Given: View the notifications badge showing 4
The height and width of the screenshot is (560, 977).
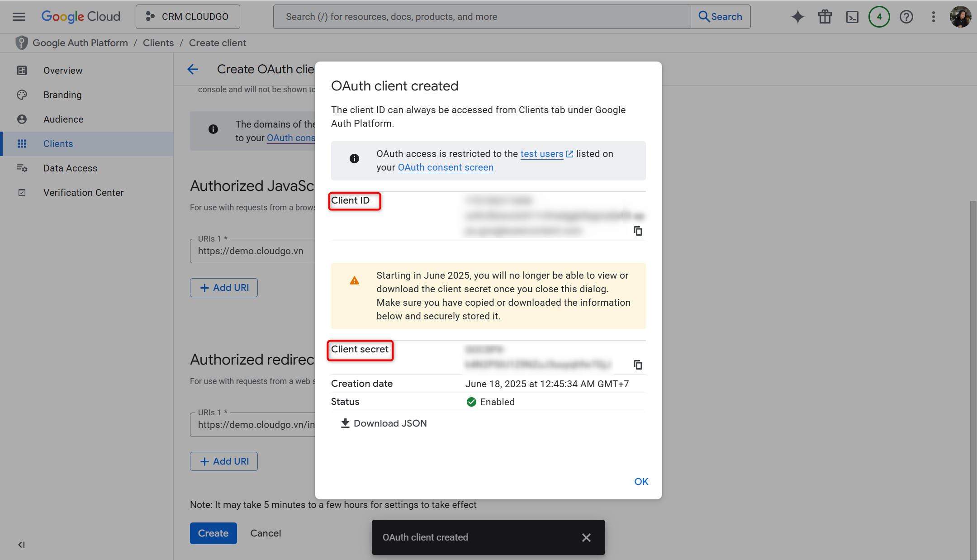Looking at the screenshot, I should (879, 17).
